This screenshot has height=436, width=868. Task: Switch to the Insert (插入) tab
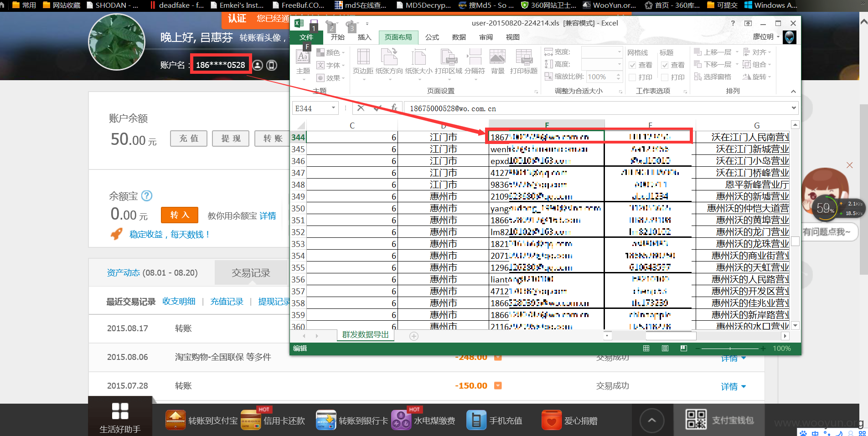(x=365, y=37)
